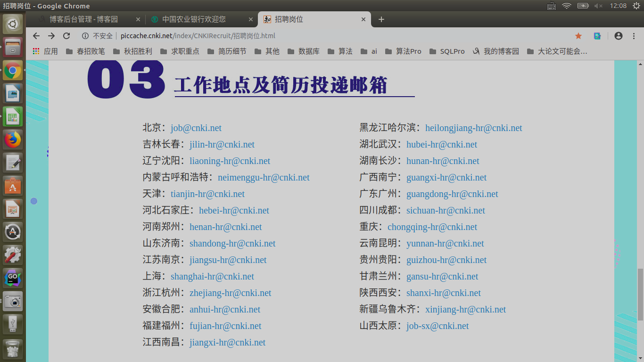Click the zhejiang-hr@cnki.net email link
644x362 pixels.
231,293
